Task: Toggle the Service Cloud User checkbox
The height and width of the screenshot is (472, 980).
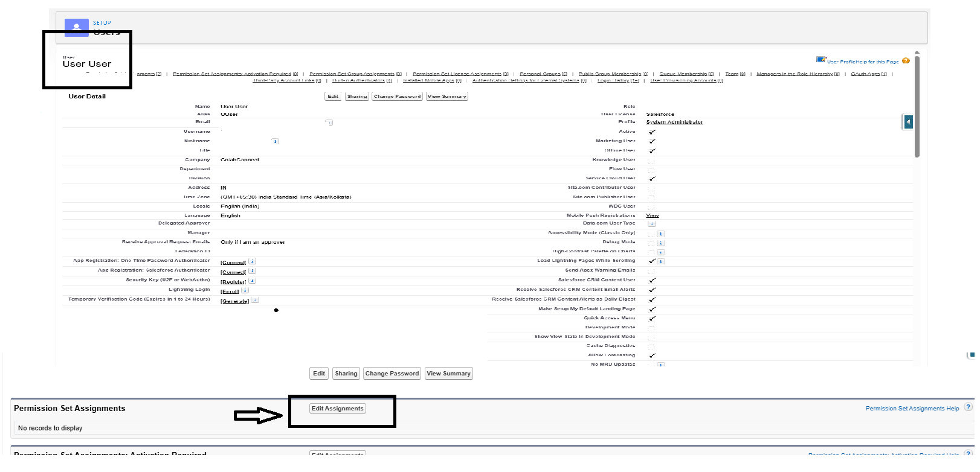Action: point(651,179)
